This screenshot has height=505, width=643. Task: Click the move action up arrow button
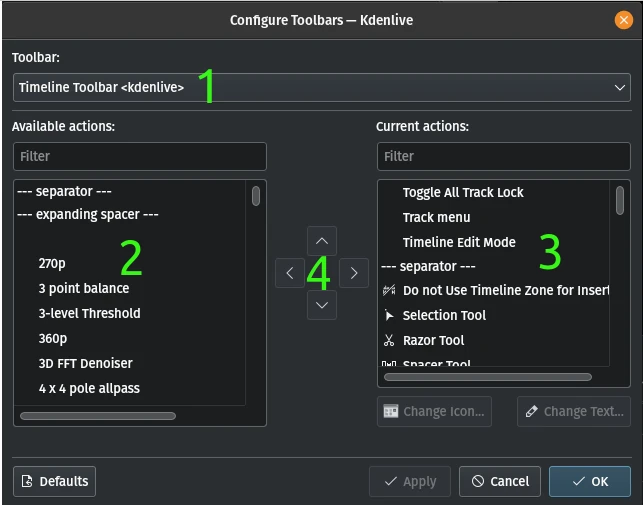pos(322,241)
